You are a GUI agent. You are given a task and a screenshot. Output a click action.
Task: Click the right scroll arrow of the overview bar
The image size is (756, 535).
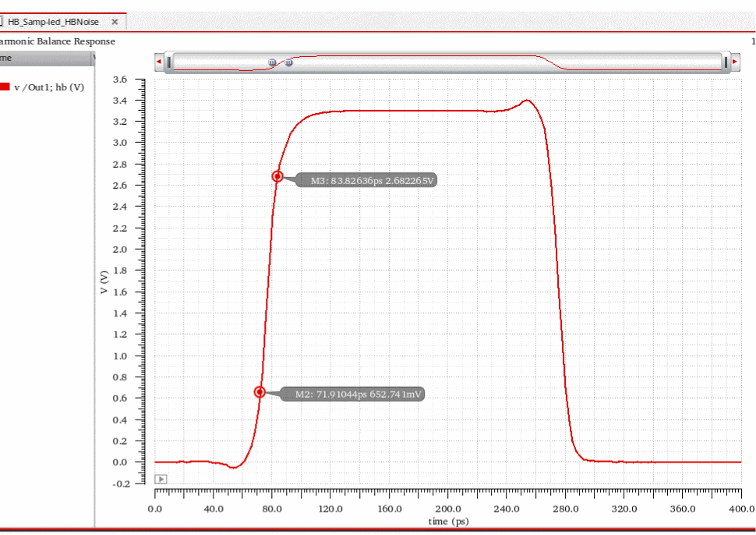coord(734,62)
